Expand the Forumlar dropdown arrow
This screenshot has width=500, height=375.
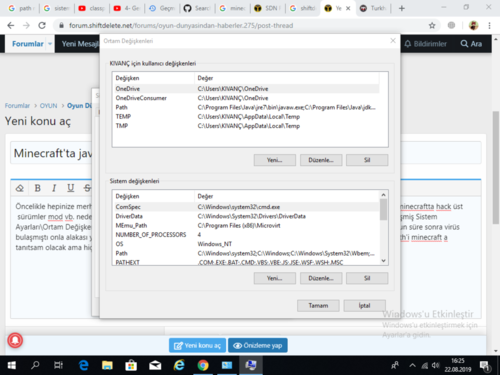(50, 44)
